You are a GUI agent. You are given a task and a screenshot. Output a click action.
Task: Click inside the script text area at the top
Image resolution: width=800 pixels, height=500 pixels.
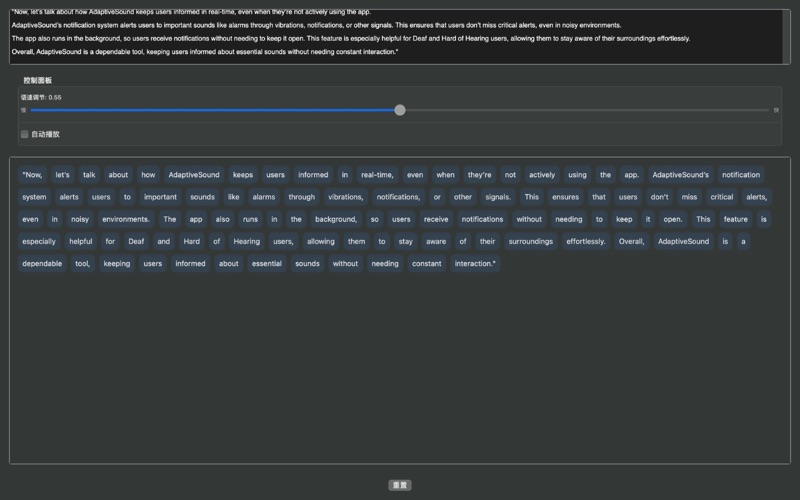coord(396,37)
